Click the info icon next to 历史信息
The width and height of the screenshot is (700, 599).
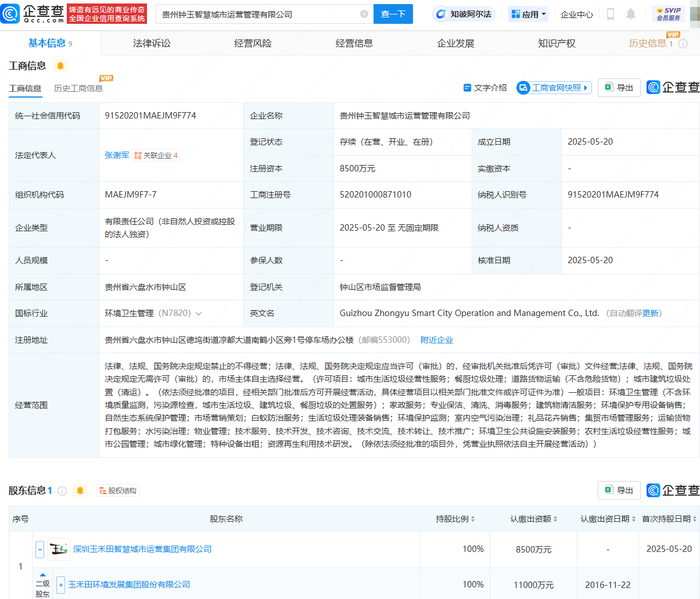tap(683, 44)
